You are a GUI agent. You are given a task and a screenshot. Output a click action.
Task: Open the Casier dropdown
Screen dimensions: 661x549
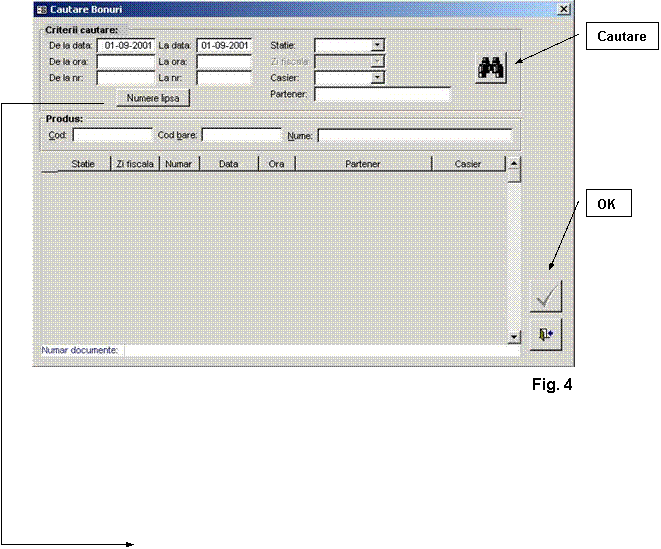377,78
